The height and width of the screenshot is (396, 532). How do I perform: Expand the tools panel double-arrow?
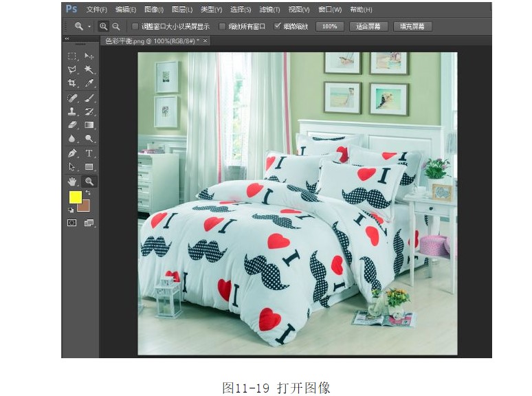pyautogui.click(x=67, y=39)
